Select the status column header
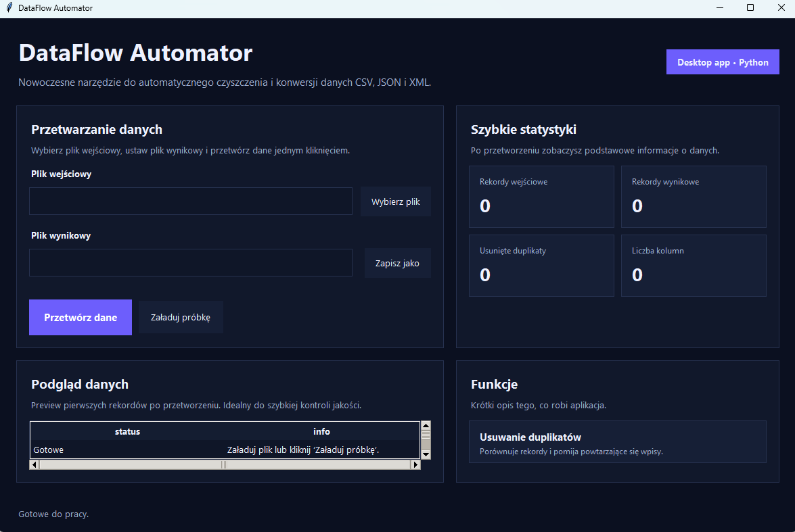This screenshot has width=795, height=532. coord(127,432)
